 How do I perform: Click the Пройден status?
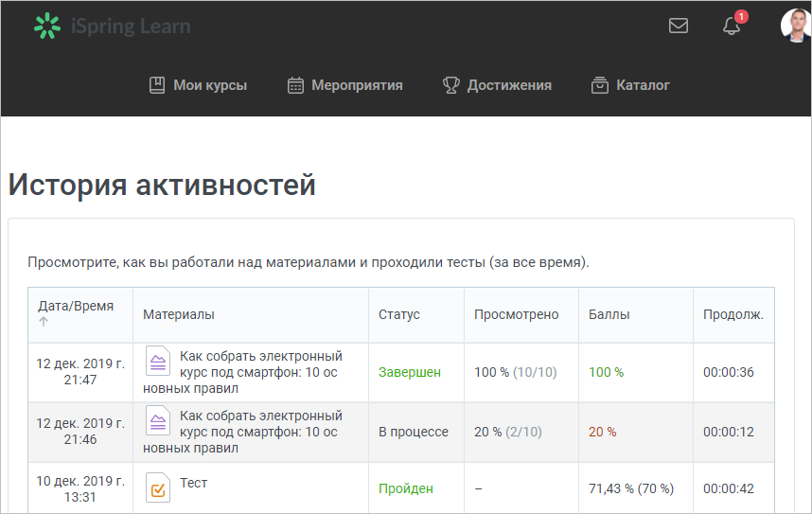[x=405, y=488]
